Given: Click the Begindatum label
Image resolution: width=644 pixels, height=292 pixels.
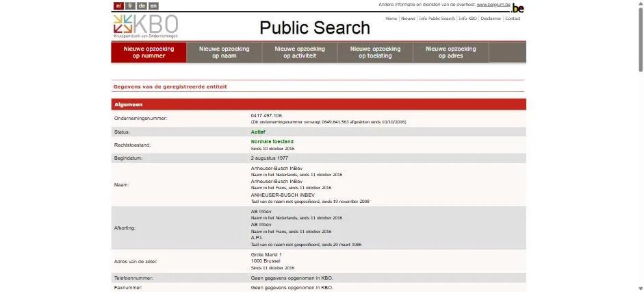Looking at the screenshot, I should tap(128, 158).
